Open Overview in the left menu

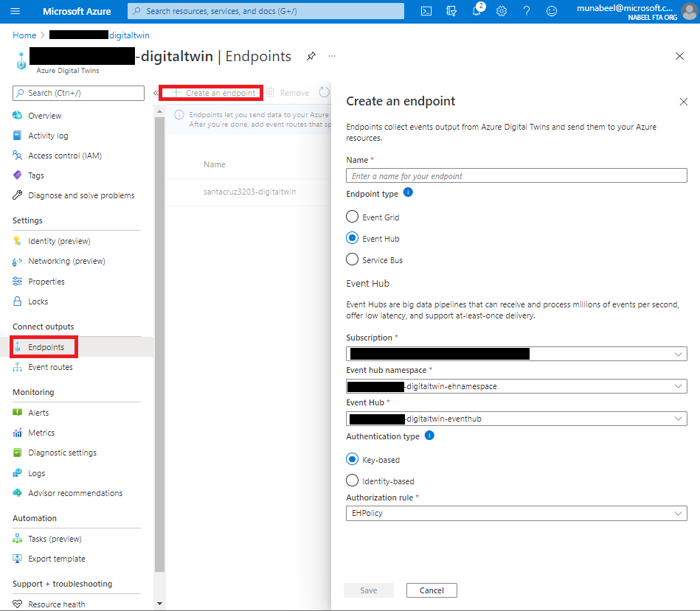point(45,116)
